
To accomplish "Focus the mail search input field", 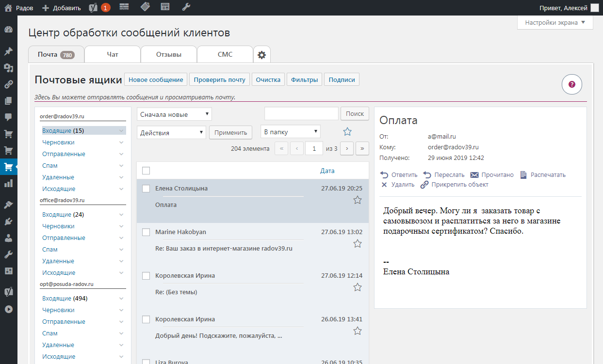I will tap(301, 113).
